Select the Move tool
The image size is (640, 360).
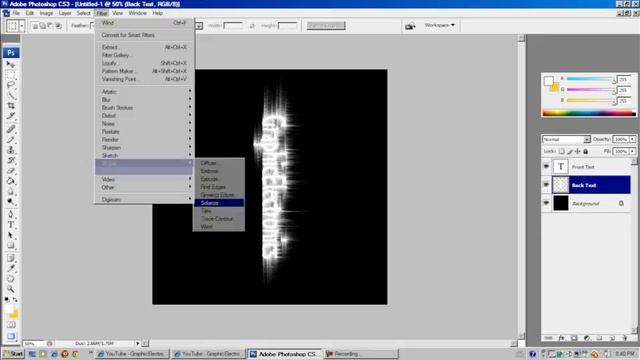click(x=11, y=64)
